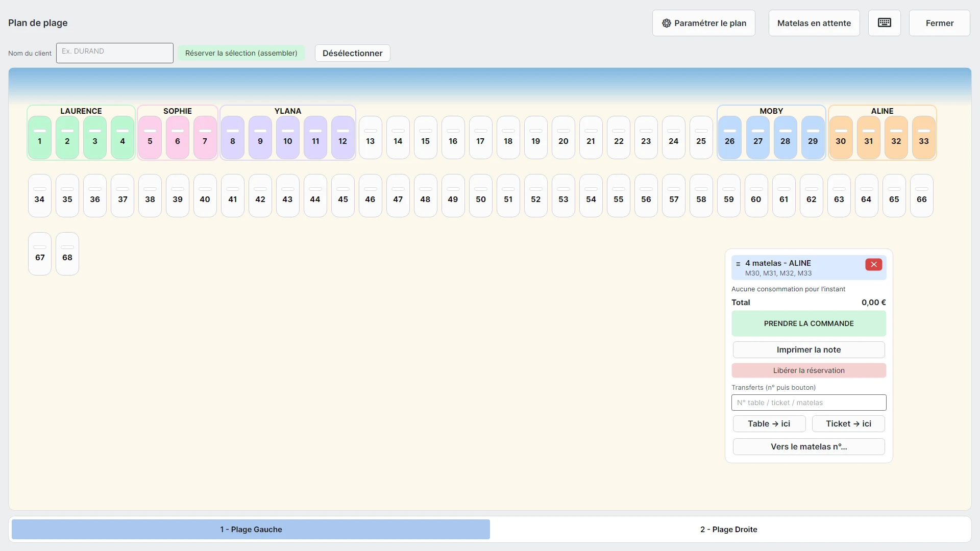Click Imprimer la note
Screen dimensions: 980x551
point(809,349)
